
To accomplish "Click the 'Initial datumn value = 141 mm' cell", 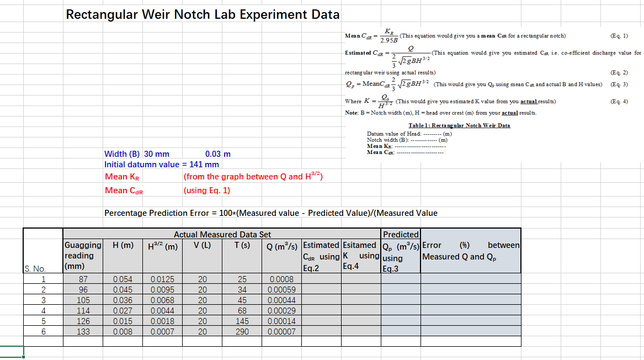I will (161, 165).
